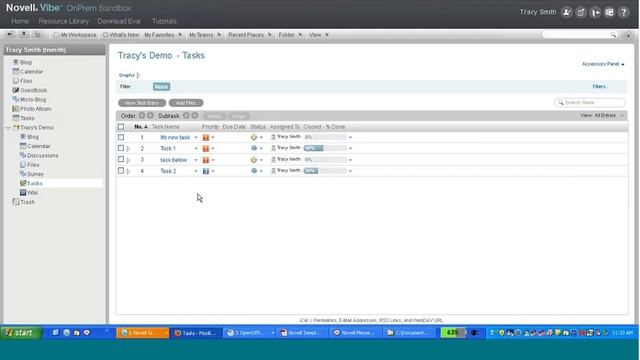Screen dimensions: 640x360
Task: Go to My Workspace
Action: pyautogui.click(x=75, y=35)
